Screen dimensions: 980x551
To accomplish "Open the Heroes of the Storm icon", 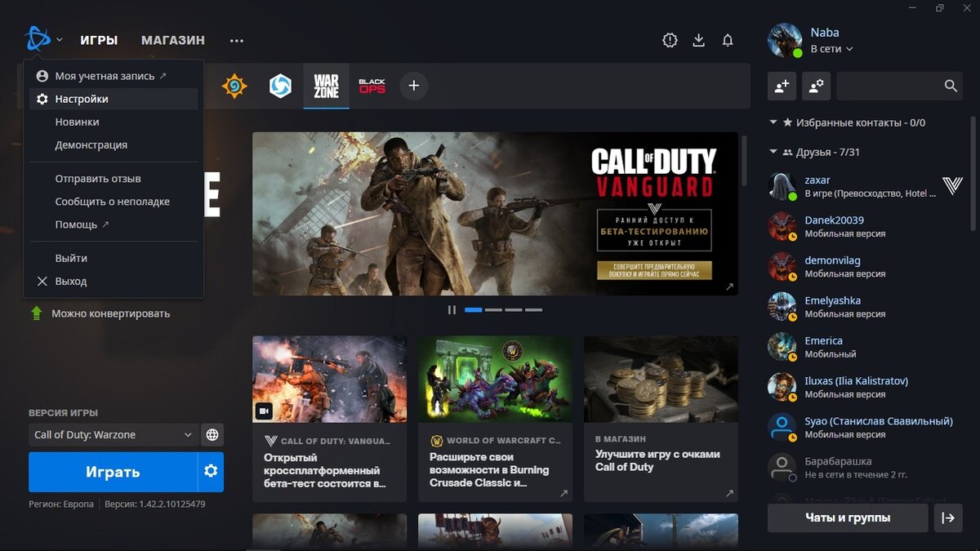I will 280,86.
